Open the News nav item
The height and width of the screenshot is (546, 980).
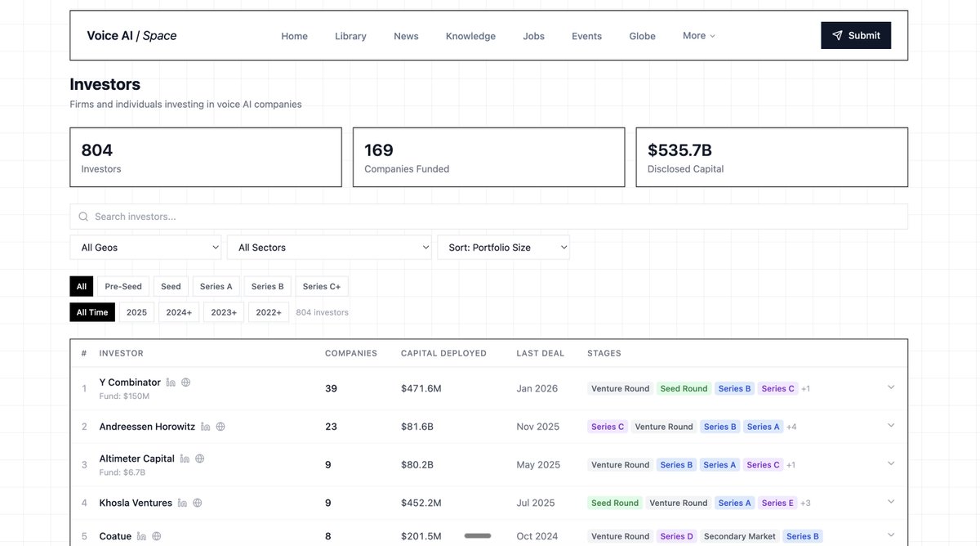pos(406,36)
